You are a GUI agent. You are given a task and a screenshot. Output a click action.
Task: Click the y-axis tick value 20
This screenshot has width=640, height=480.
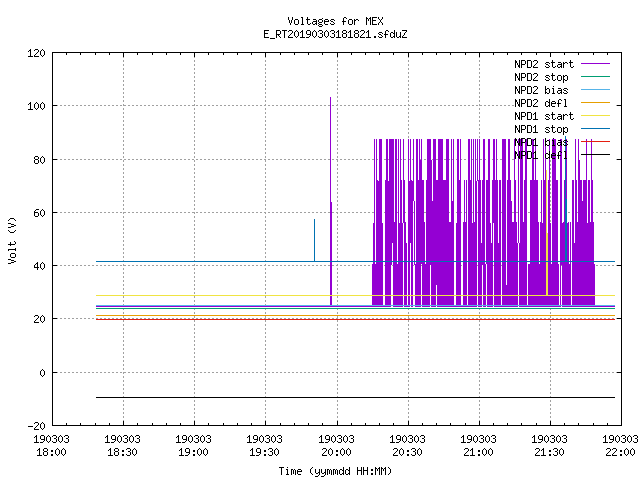(x=39, y=319)
